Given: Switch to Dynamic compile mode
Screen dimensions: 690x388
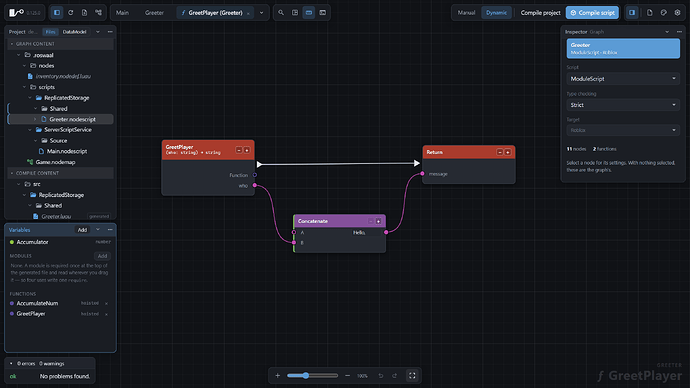Looking at the screenshot, I should pos(496,13).
